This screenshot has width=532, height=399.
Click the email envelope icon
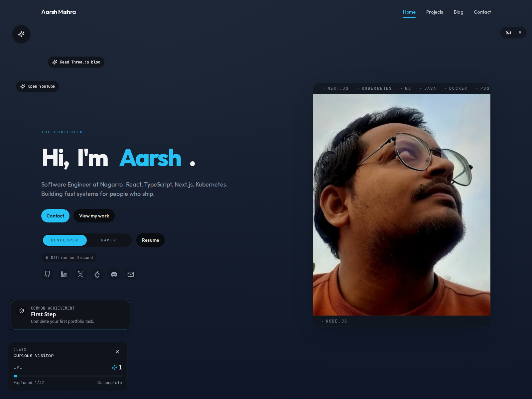pyautogui.click(x=131, y=274)
